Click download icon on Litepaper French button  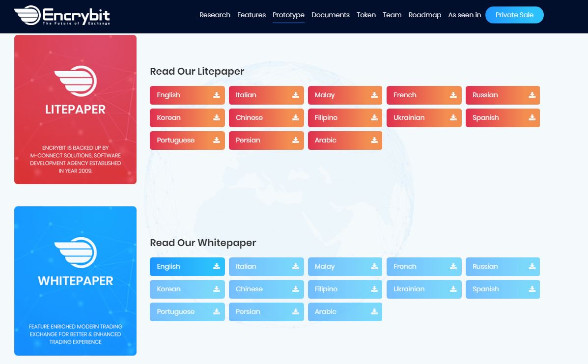(x=453, y=95)
